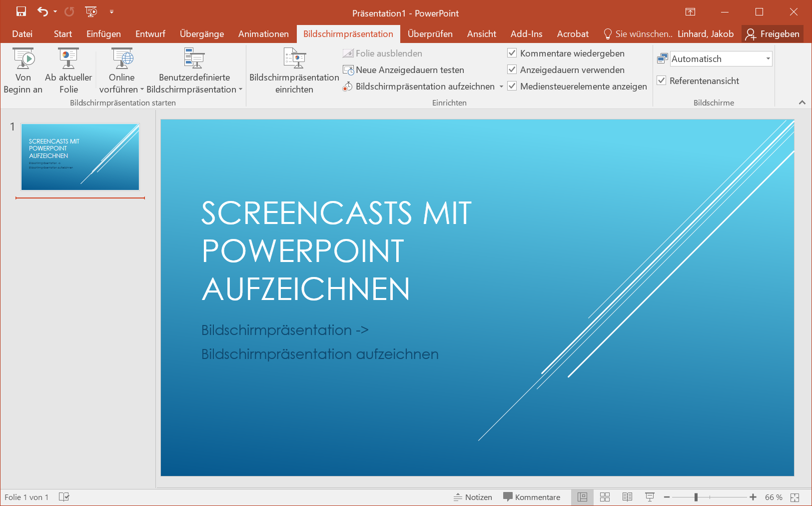Collapse the ribbon with the chevron
Image resolution: width=812 pixels, height=506 pixels.
point(802,102)
